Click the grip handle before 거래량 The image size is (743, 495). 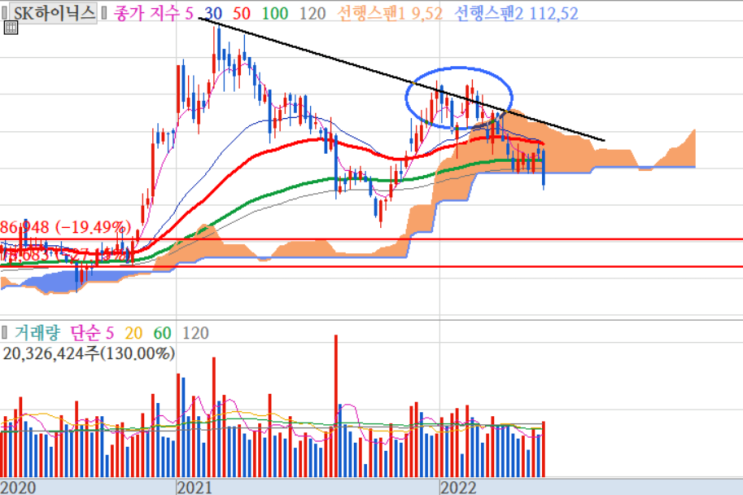tap(5, 333)
